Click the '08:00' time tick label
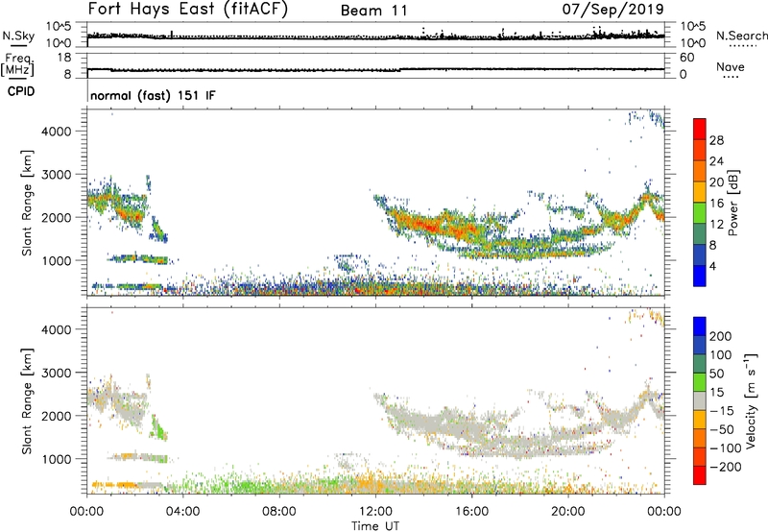The height and width of the screenshot is (532, 768). [x=278, y=512]
